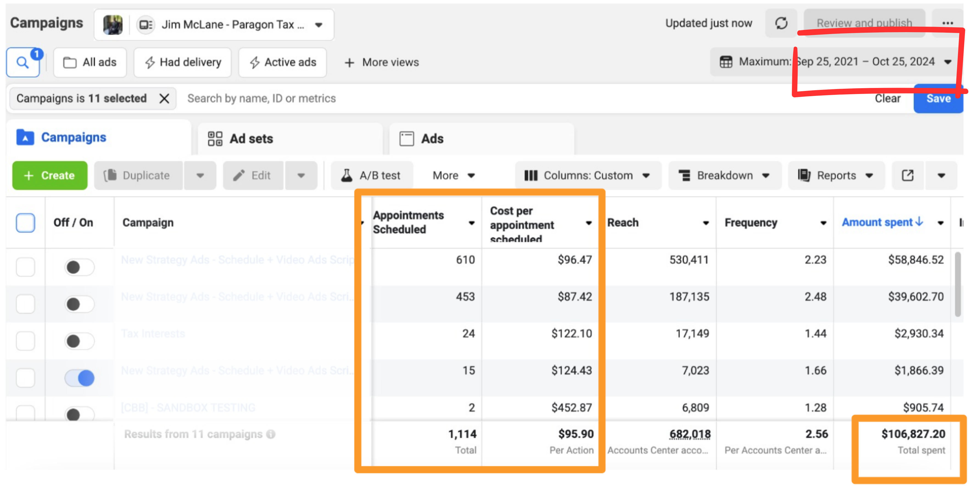Switch to the Ads tab
Image resolution: width=980 pixels, height=493 pixels.
[482, 139]
